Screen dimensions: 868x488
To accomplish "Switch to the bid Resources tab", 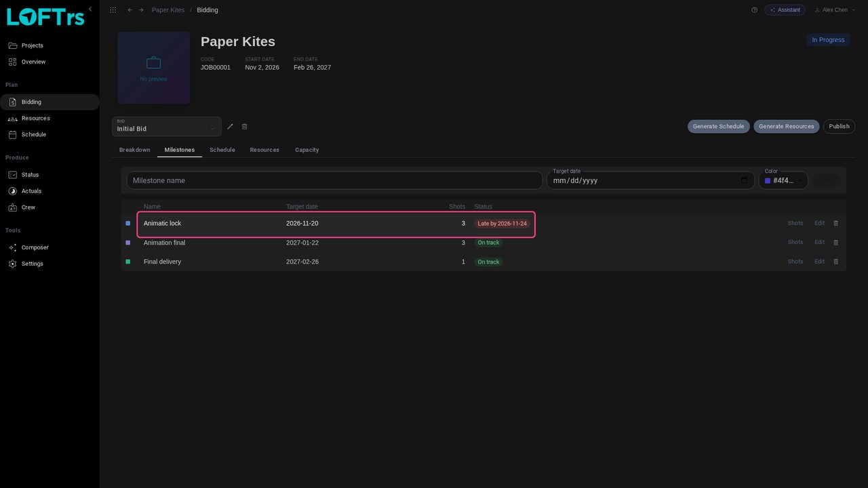I will coord(264,150).
